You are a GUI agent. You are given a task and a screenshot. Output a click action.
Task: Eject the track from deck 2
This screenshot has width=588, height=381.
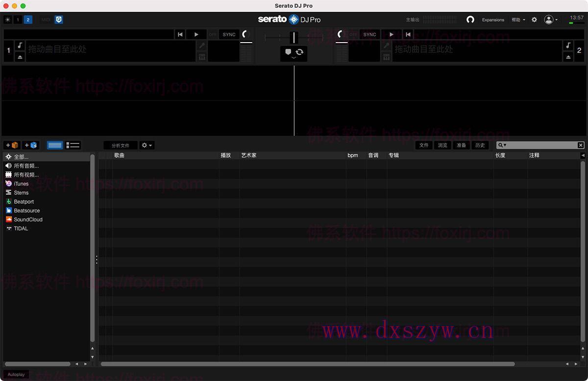pyautogui.click(x=568, y=57)
